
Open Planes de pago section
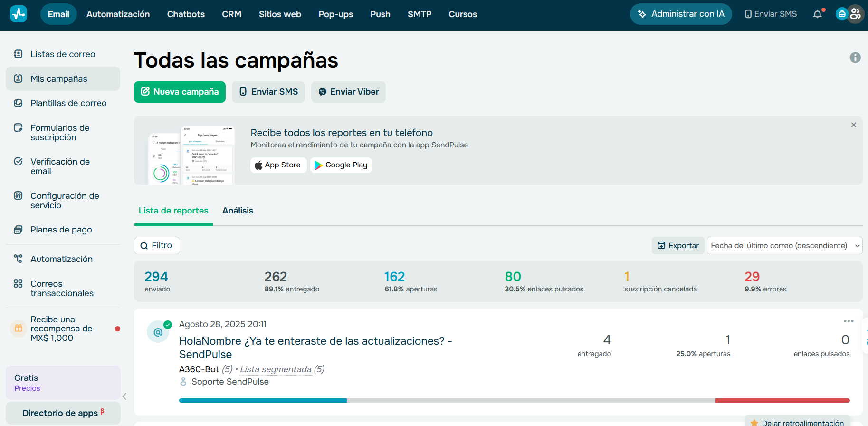coord(63,230)
